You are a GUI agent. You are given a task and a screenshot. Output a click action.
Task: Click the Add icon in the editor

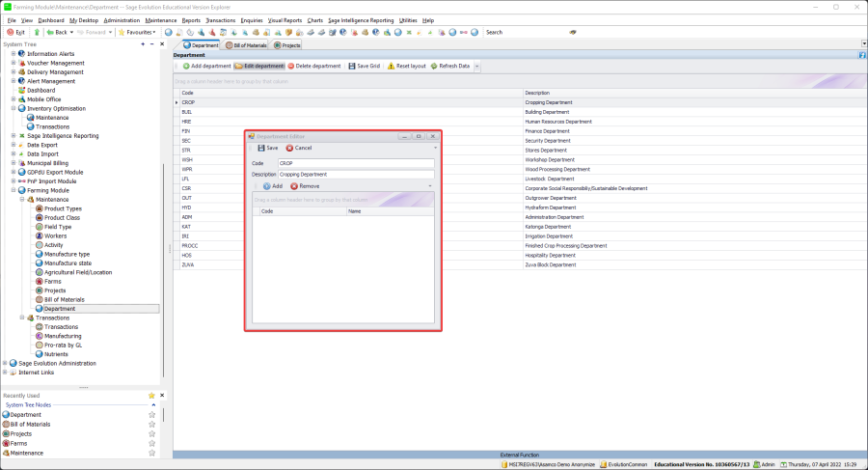[x=267, y=185]
